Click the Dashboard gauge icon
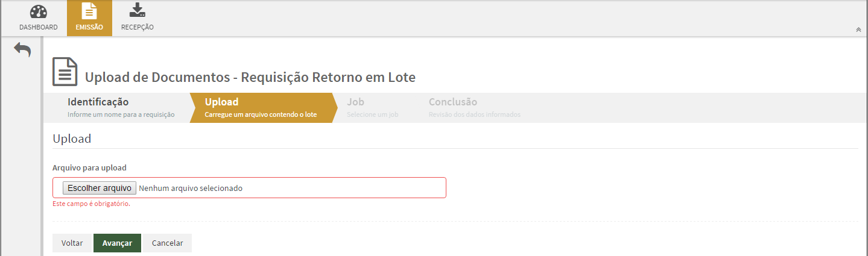 point(39,11)
